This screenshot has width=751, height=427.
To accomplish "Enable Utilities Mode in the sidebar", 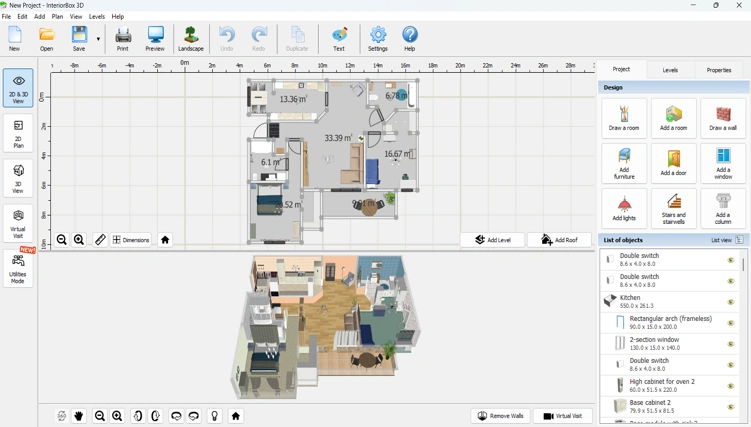I will (x=18, y=269).
